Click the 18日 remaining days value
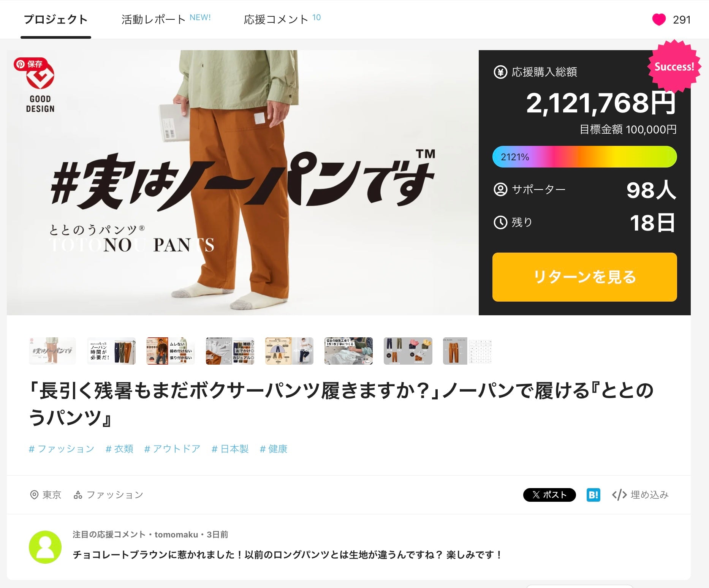The height and width of the screenshot is (588, 709). coord(653,223)
